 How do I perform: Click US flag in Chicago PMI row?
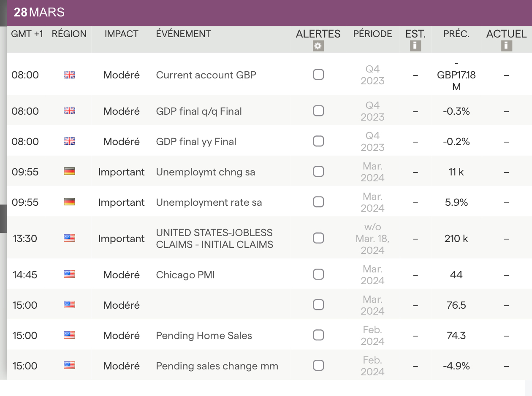[69, 275]
